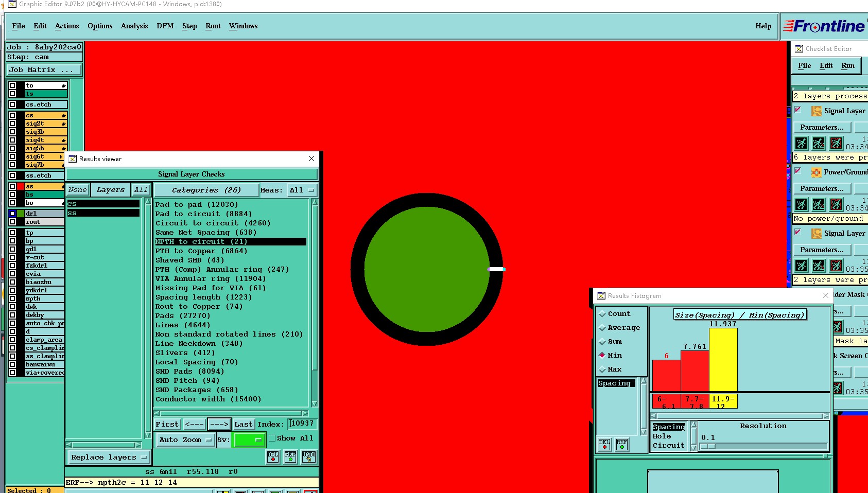The width and height of the screenshot is (868, 493).
Task: Select 'Pad to circuit (8884)' category
Action: pos(203,214)
